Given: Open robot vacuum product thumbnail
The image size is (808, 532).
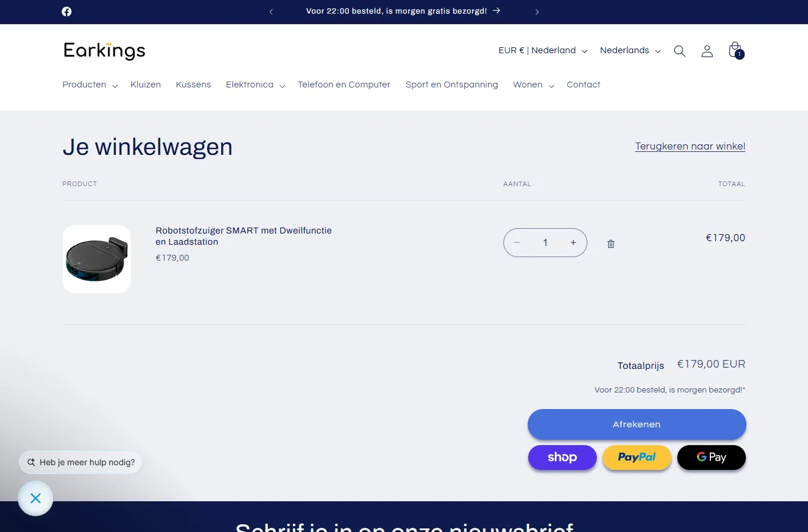Looking at the screenshot, I should pos(96,259).
